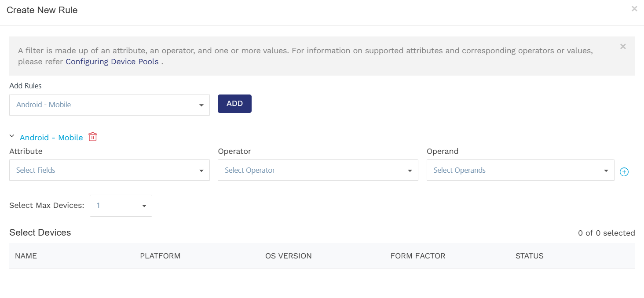Click the caret arrow in Add Rules box
Viewport: 644px width, 298px height.
(x=201, y=105)
